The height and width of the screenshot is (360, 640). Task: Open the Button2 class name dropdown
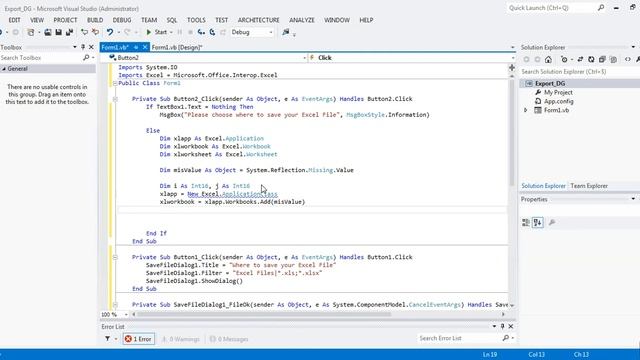point(304,58)
